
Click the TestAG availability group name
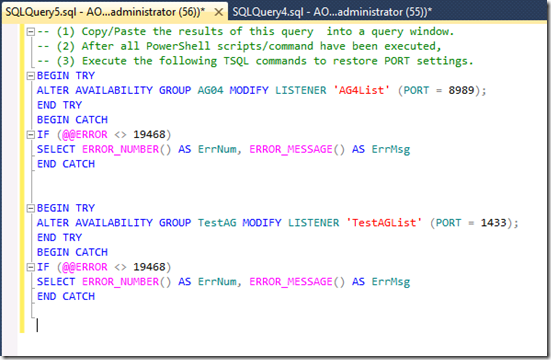[x=217, y=223]
